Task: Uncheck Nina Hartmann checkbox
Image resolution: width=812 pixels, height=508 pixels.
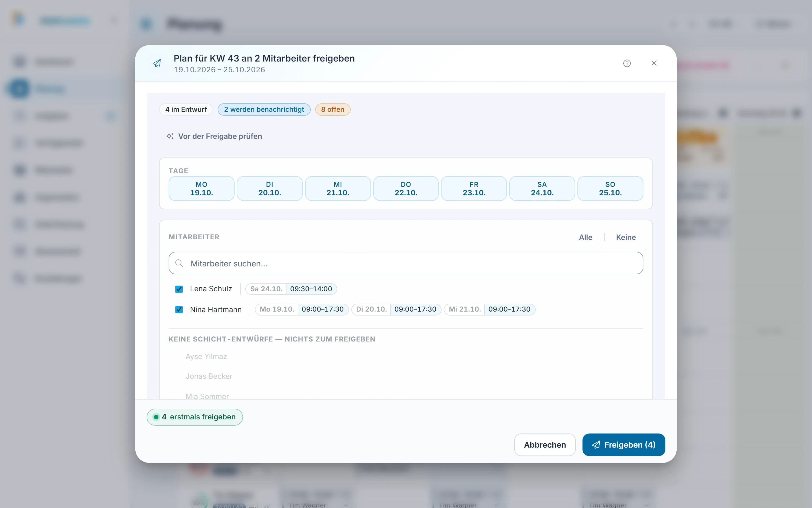Action: 179,309
